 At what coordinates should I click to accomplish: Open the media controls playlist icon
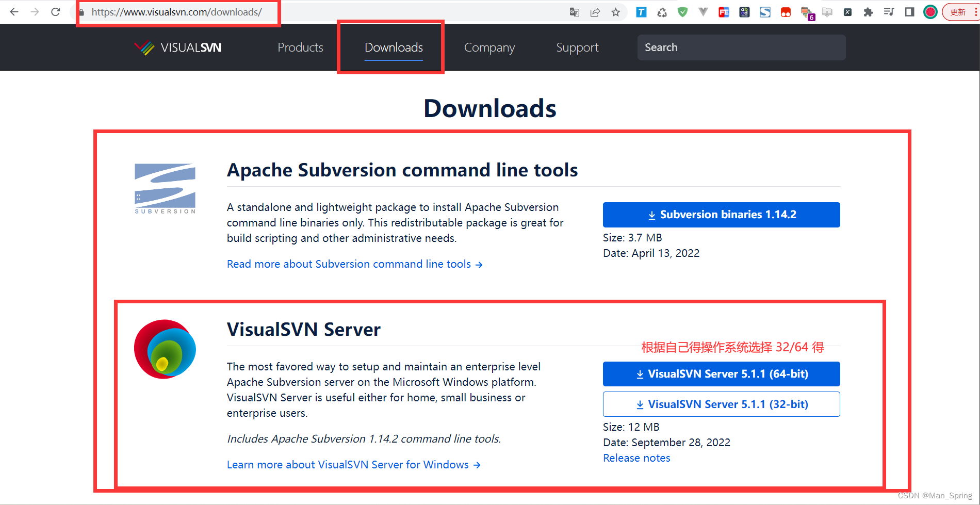coord(889,12)
